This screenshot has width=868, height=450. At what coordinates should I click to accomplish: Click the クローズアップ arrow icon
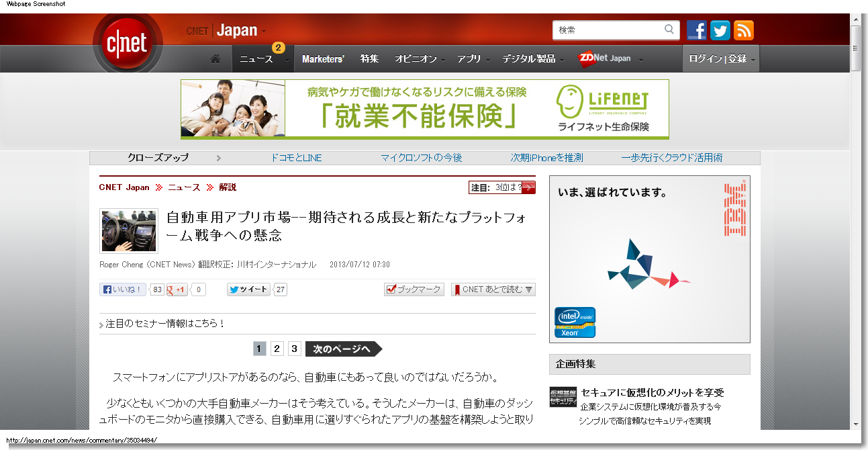(x=219, y=159)
